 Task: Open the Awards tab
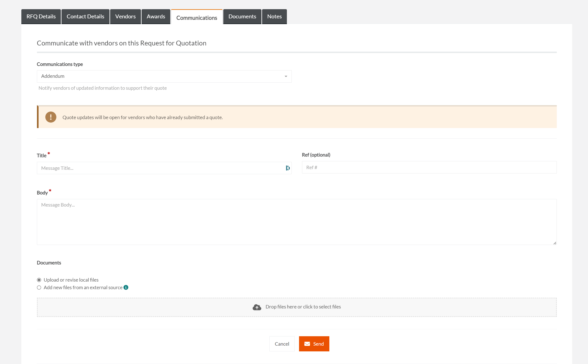click(156, 16)
